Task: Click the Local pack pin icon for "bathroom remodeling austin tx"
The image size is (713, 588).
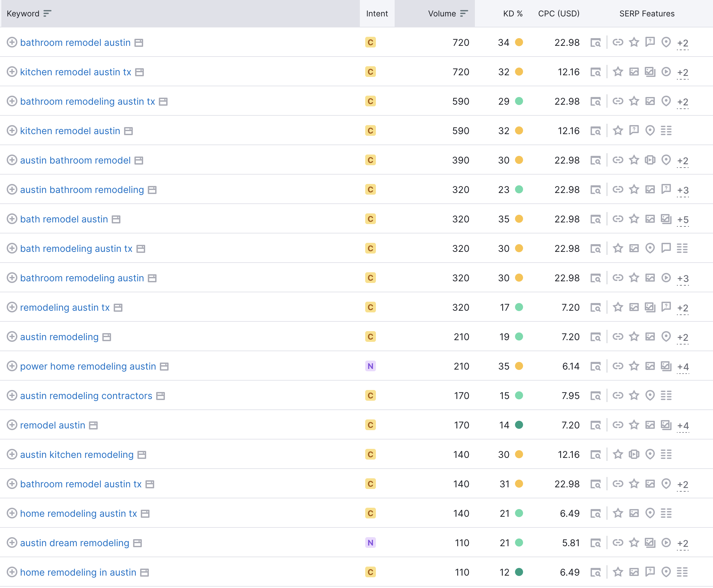Action: pyautogui.click(x=666, y=101)
